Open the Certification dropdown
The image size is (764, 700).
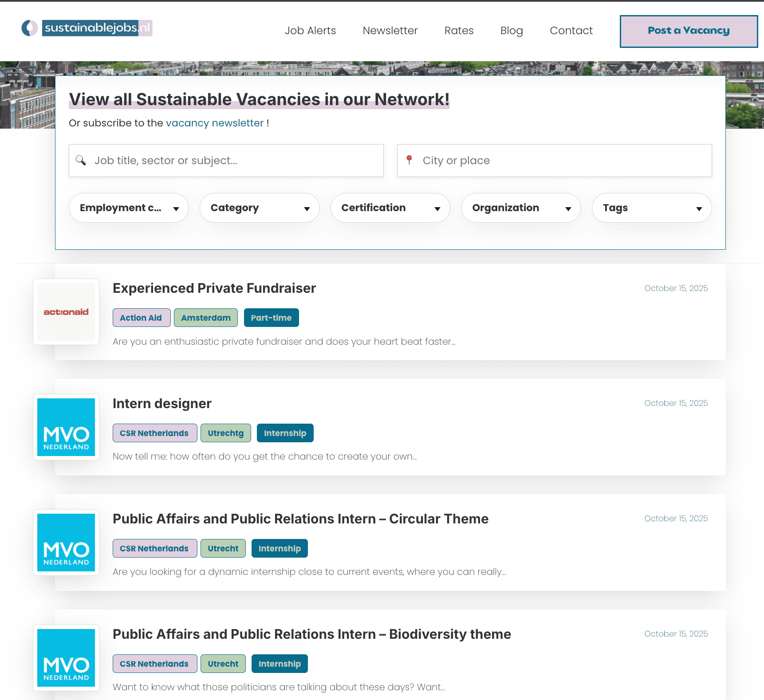(x=390, y=208)
